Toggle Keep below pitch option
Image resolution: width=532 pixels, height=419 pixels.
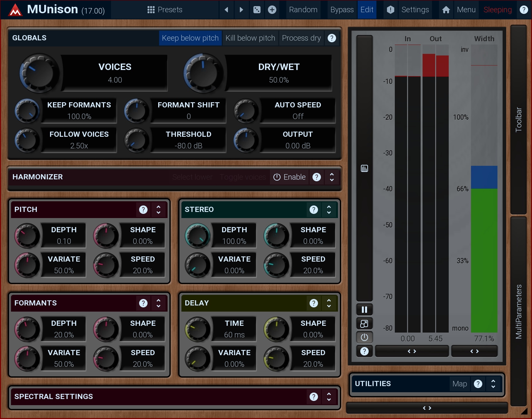pyautogui.click(x=190, y=38)
